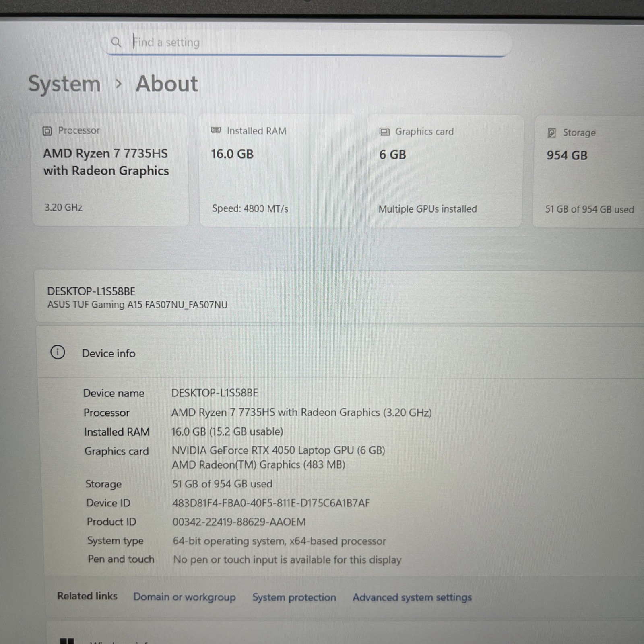644x644 pixels.
Task: Select the Processor value AMD Ryzen 7 7735HS
Action: click(301, 413)
